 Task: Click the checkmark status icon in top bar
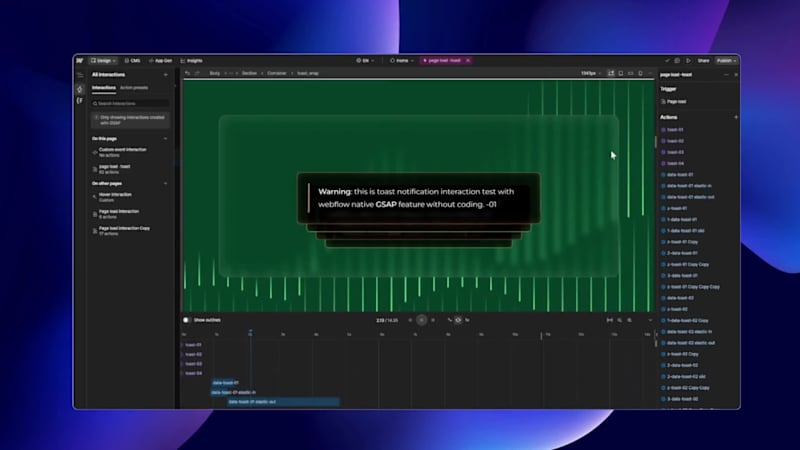point(667,61)
